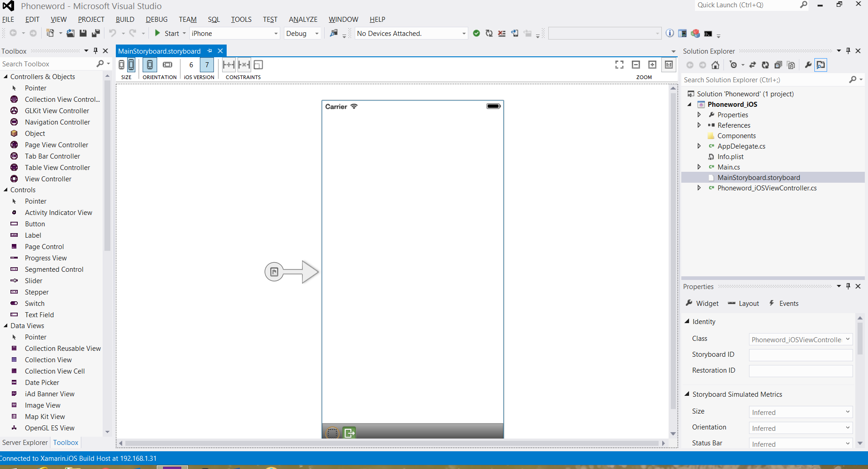The image size is (868, 469).
Task: Open the BUILD menu
Action: click(x=124, y=20)
